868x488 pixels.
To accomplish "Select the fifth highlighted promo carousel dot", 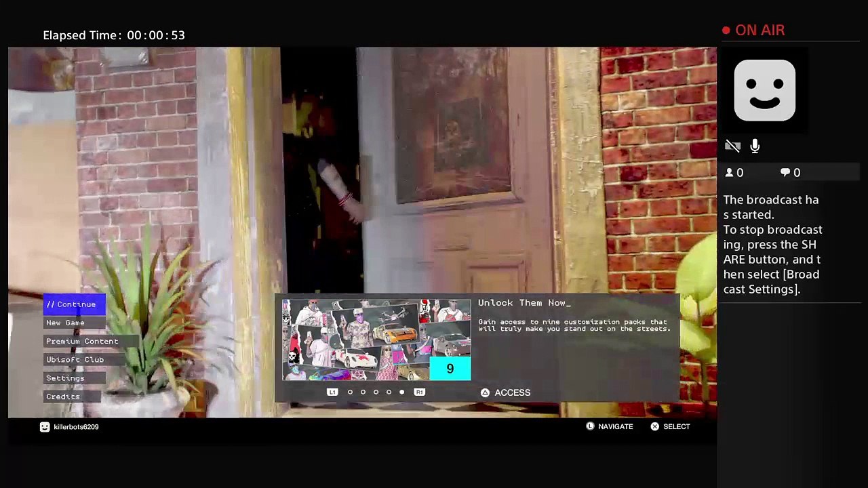I will [401, 392].
